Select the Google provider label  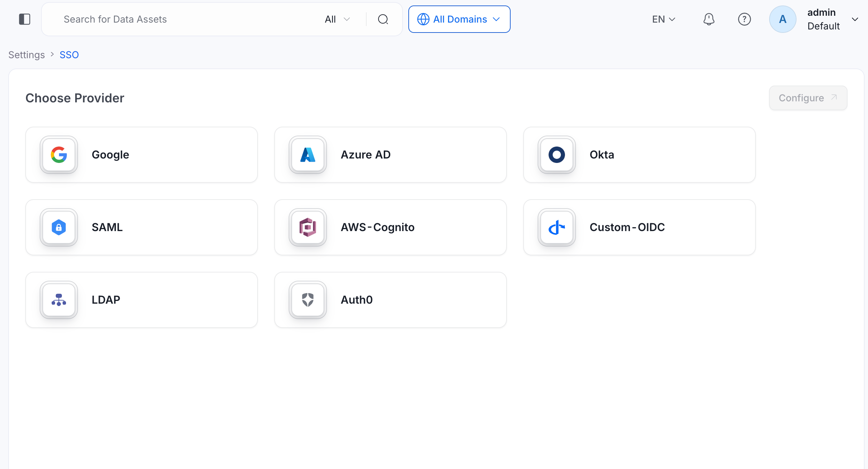pyautogui.click(x=110, y=155)
